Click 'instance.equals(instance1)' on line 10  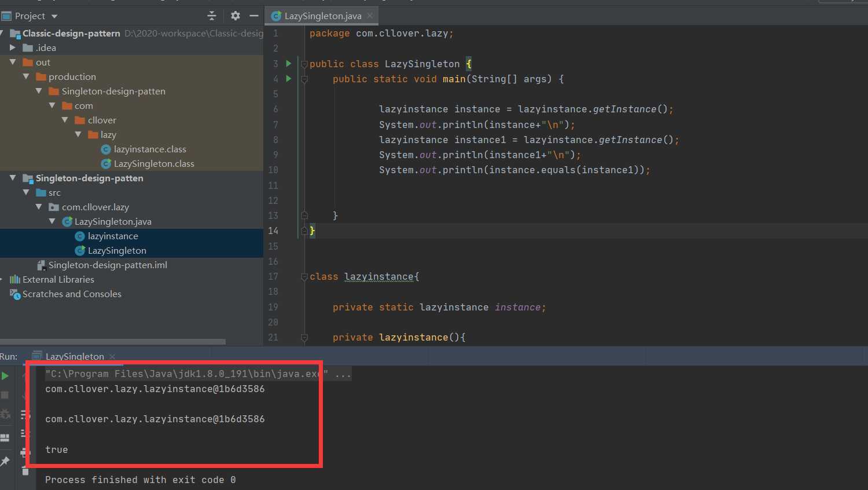(564, 170)
